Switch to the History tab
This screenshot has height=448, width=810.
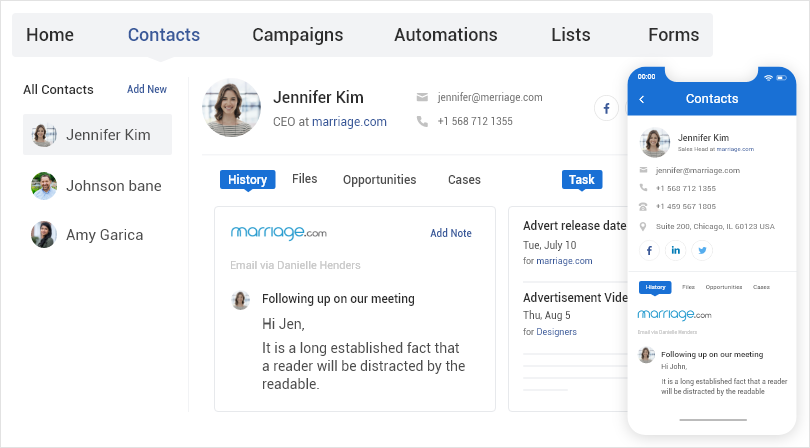[x=247, y=179]
